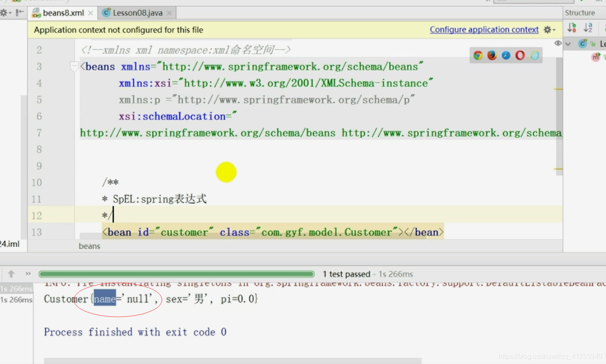Click line number 13 in gutter
Viewport: 606px width, 364px height.
click(37, 232)
